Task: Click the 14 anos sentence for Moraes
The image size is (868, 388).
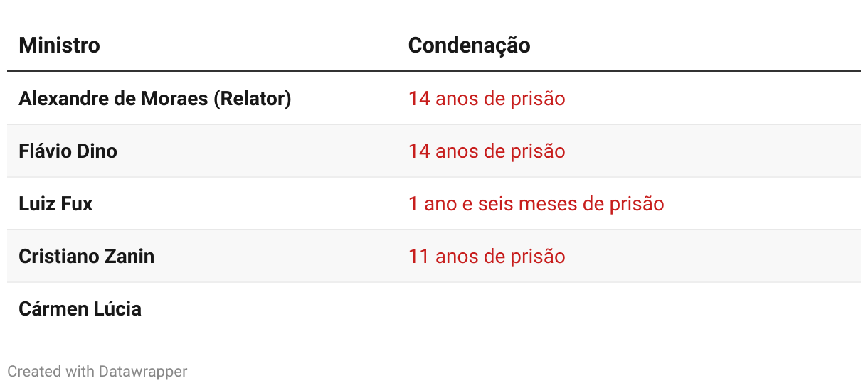Action: point(487,98)
